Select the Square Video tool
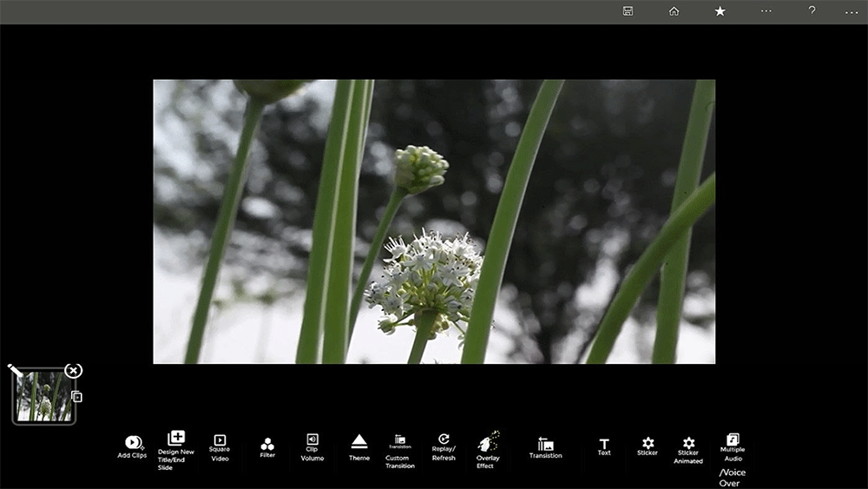868x489 pixels. (220, 440)
